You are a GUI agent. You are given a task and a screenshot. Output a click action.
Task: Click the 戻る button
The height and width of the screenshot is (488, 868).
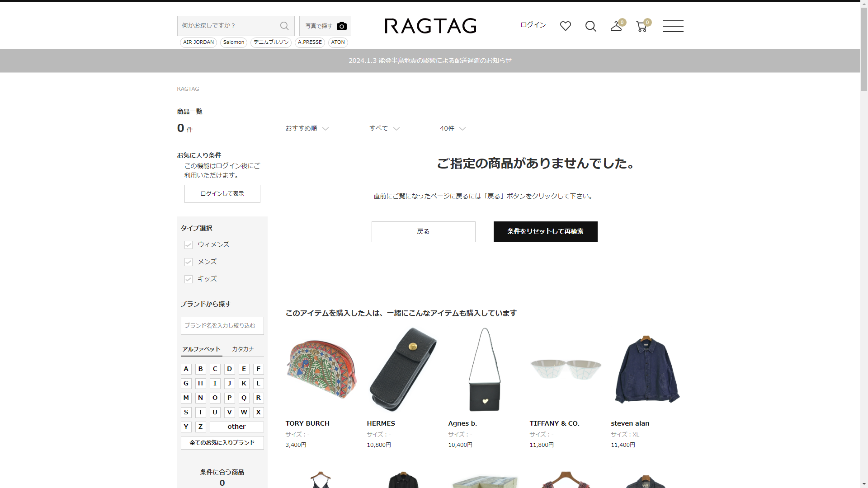423,231
